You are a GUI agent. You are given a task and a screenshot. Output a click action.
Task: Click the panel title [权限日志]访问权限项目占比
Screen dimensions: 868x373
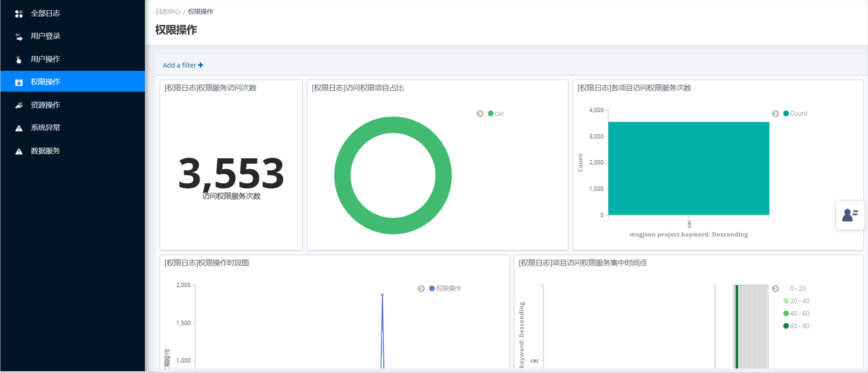(x=358, y=88)
